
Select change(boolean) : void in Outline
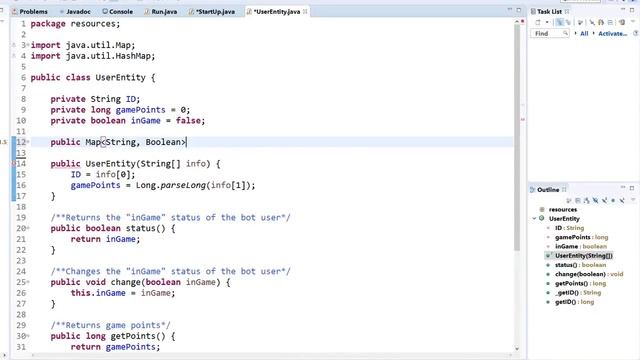pos(589,274)
